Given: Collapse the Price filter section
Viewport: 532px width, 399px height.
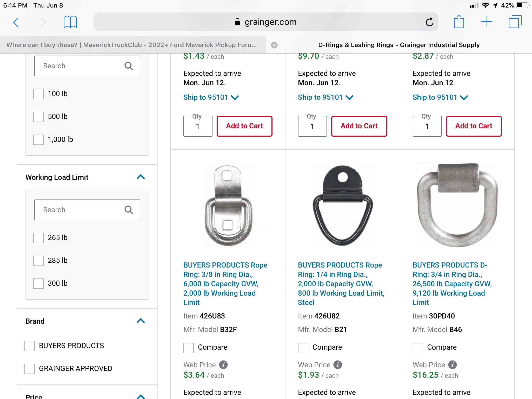Looking at the screenshot, I should (141, 396).
